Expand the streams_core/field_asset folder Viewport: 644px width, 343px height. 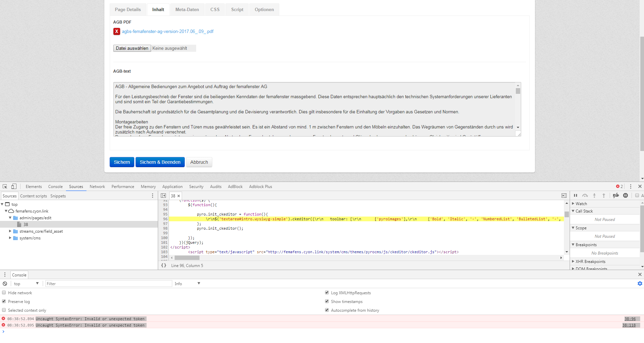pos(10,231)
